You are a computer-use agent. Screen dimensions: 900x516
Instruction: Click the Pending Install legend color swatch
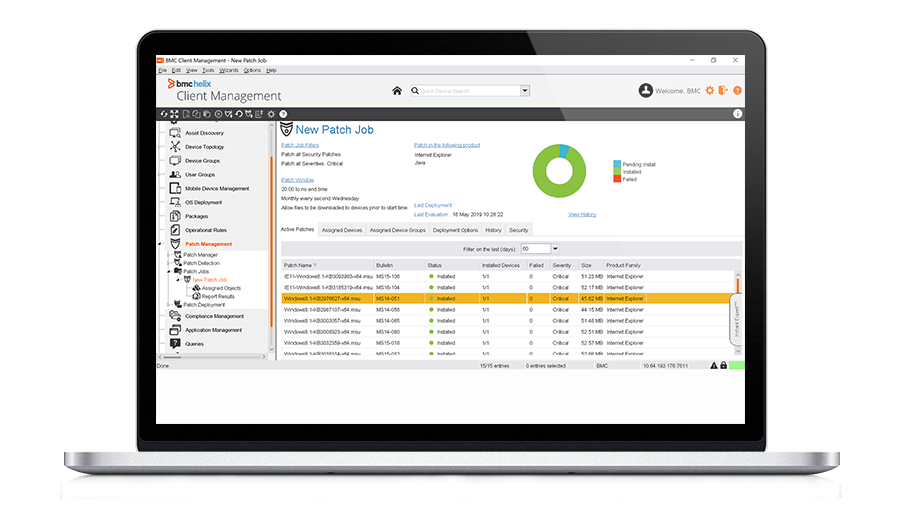[617, 163]
